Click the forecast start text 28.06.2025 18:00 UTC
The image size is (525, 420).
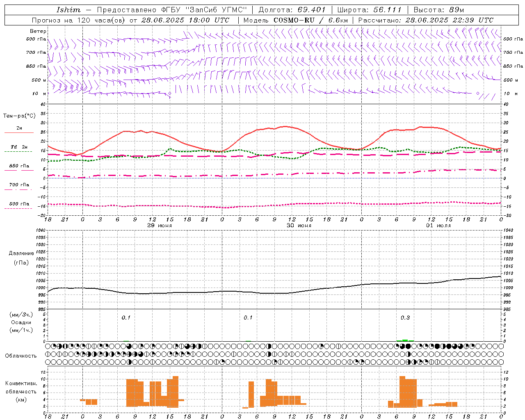pos(185,20)
